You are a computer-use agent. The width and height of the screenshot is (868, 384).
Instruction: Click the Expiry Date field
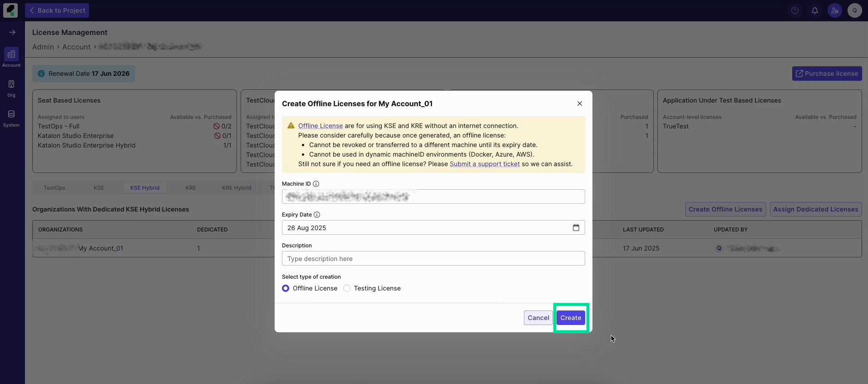coord(434,227)
